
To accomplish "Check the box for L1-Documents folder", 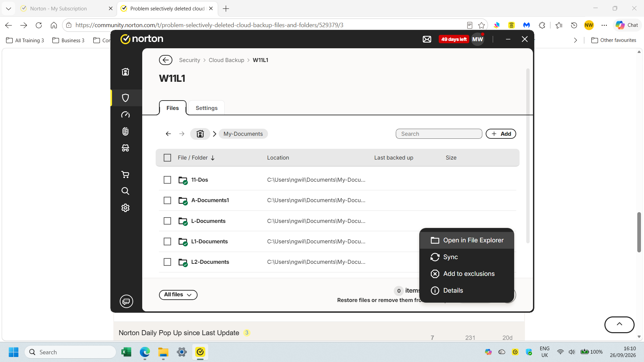I will click(167, 242).
